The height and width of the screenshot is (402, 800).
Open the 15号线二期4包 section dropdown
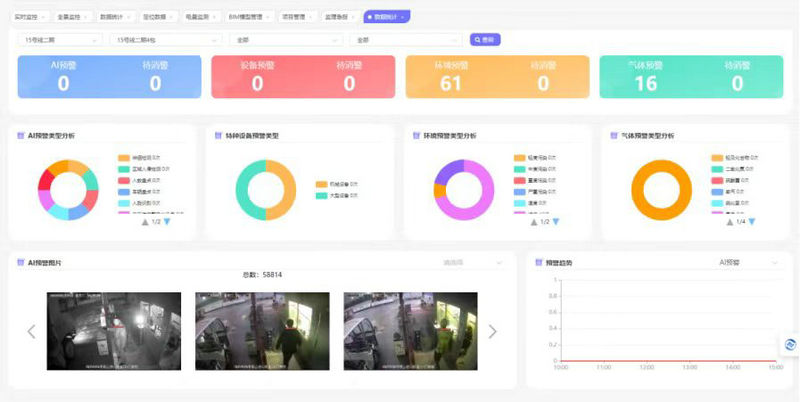pos(166,40)
